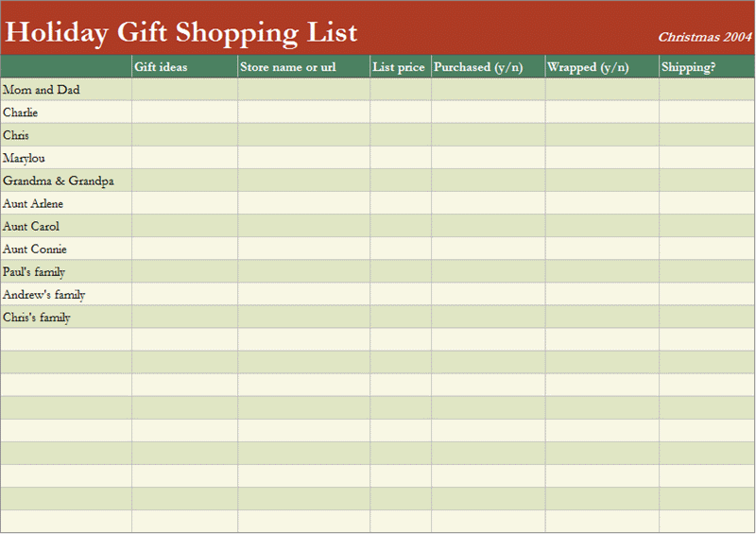The image size is (756, 534).
Task: Click the Chris's family cell
Action: pos(66,317)
